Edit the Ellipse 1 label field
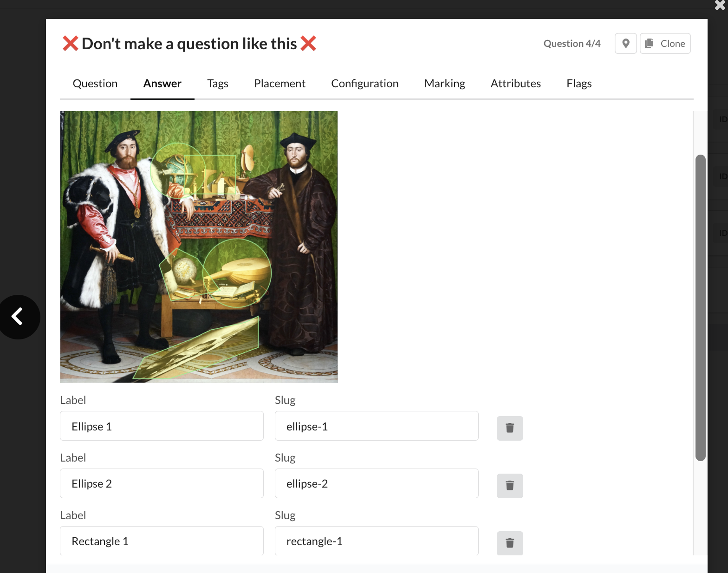Viewport: 728px width, 573px height. [x=162, y=426]
